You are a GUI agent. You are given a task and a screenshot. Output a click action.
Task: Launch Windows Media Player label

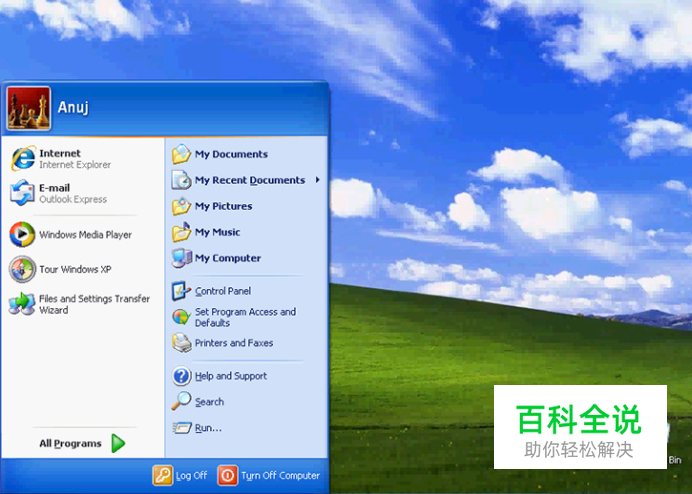pyautogui.click(x=85, y=234)
